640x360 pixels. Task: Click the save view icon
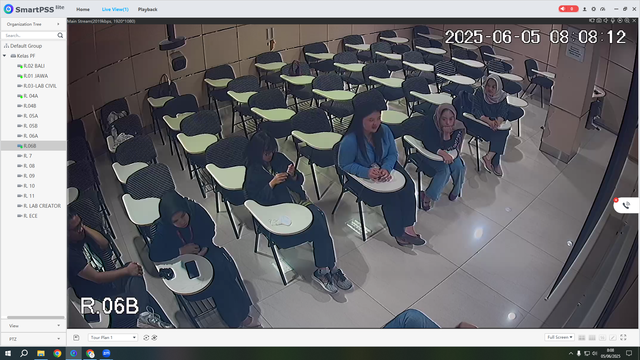click(76, 338)
